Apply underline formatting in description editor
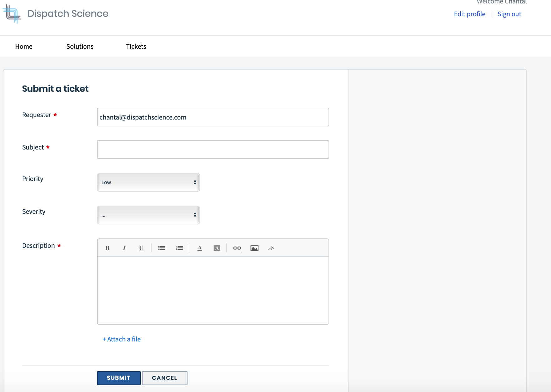551x392 pixels. (141, 248)
